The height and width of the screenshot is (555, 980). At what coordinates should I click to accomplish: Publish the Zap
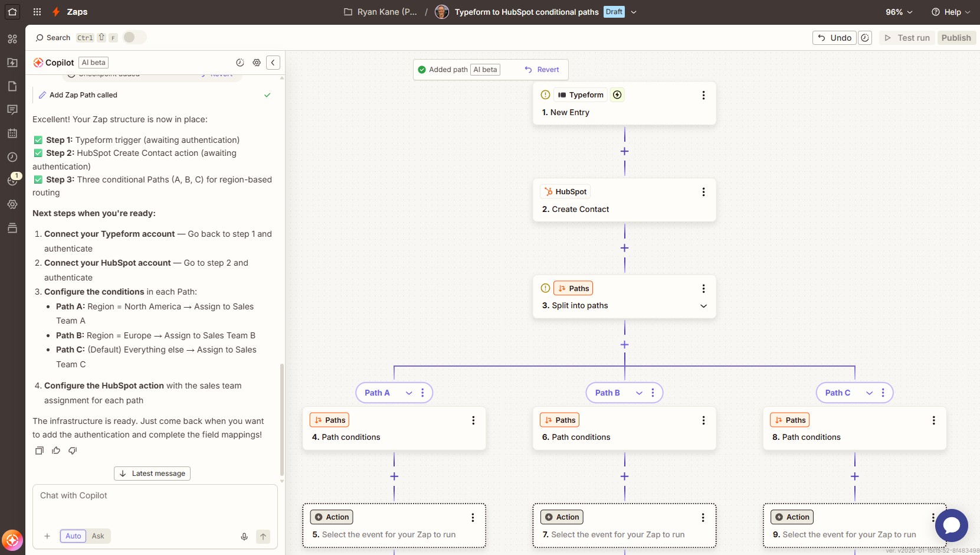[956, 37]
